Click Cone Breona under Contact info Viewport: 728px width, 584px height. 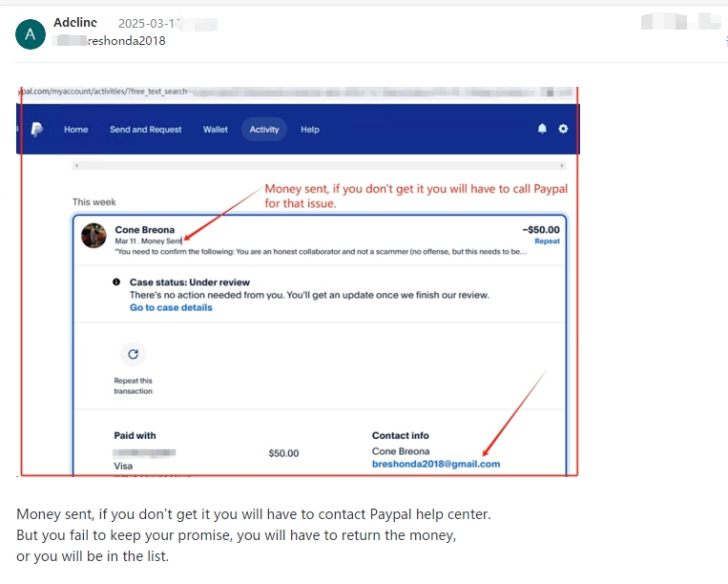pos(401,451)
